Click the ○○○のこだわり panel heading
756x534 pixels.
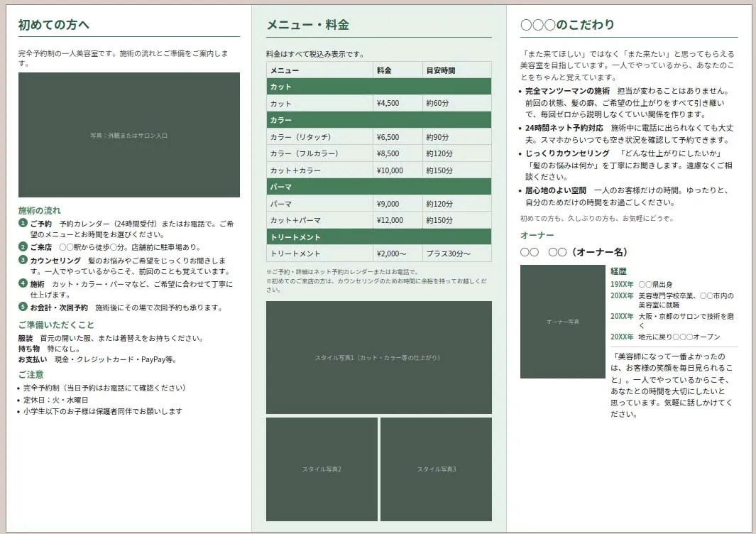pyautogui.click(x=567, y=25)
